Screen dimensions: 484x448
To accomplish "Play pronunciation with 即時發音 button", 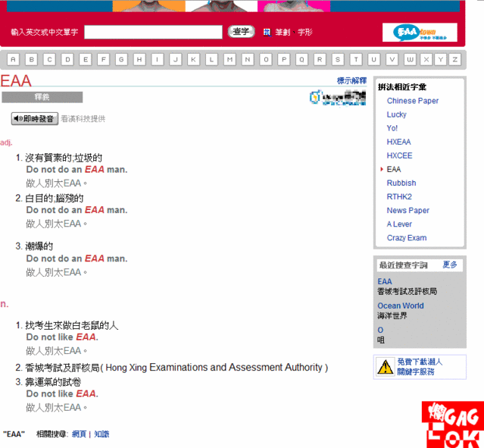I will 35,119.
